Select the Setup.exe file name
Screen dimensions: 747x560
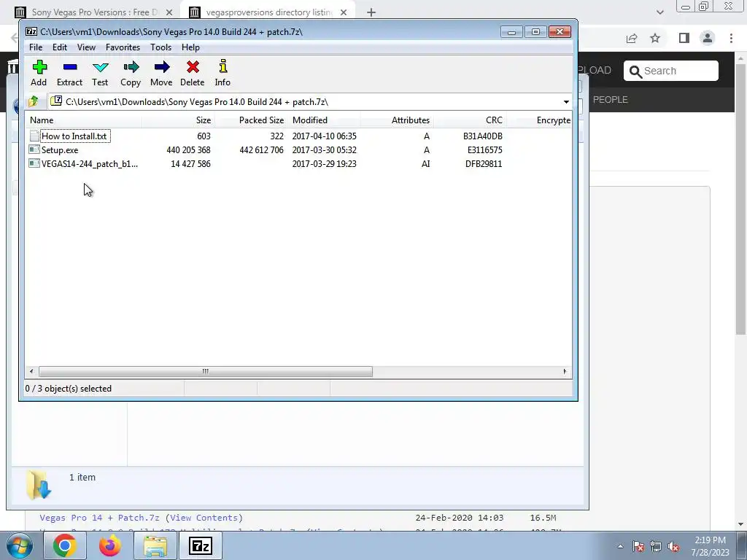pos(60,150)
